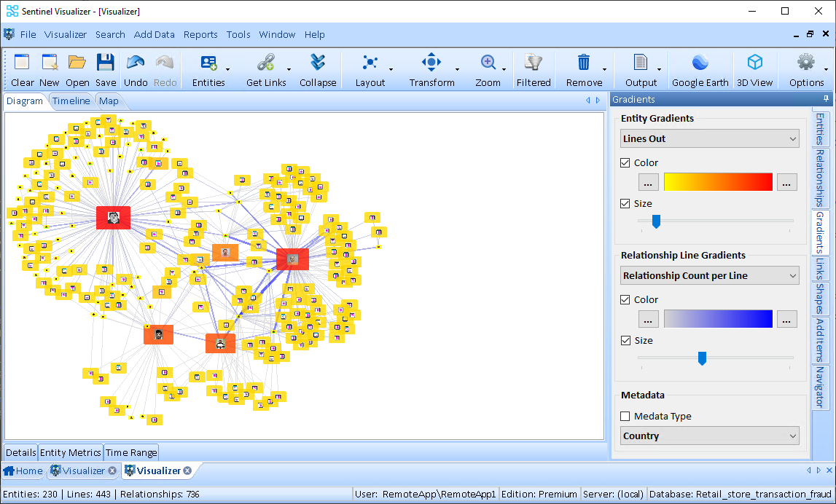Enable the Metadata Type checkbox
This screenshot has width=836, height=504.
[625, 417]
